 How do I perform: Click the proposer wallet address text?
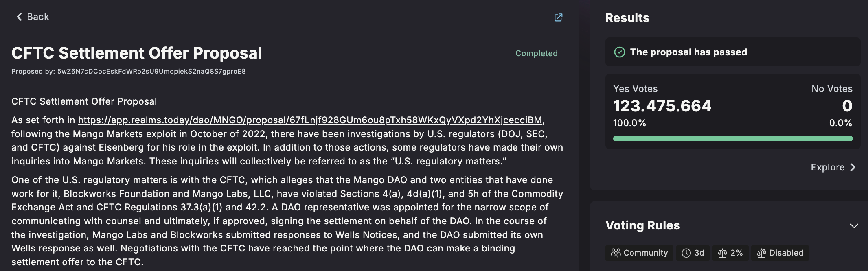pyautogui.click(x=151, y=71)
